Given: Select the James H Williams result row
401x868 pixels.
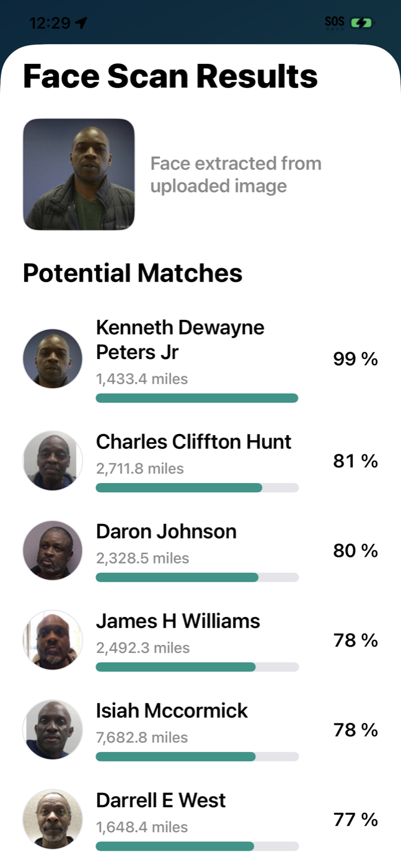Looking at the screenshot, I should 178,621.
